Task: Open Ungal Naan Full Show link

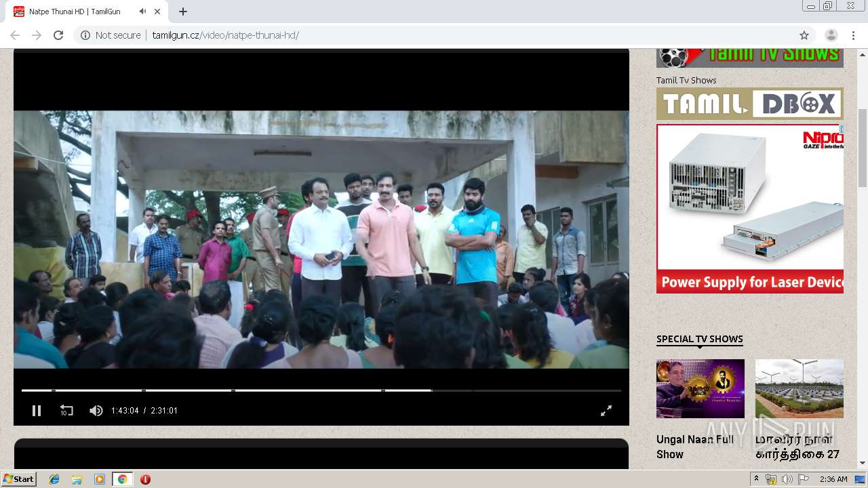Action: tap(695, 447)
